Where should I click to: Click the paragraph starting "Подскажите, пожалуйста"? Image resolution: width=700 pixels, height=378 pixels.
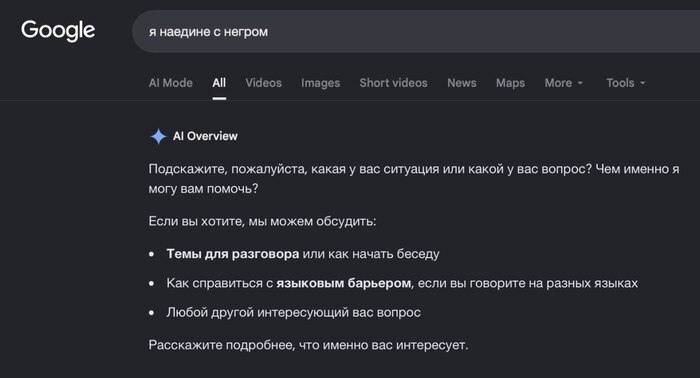point(414,179)
